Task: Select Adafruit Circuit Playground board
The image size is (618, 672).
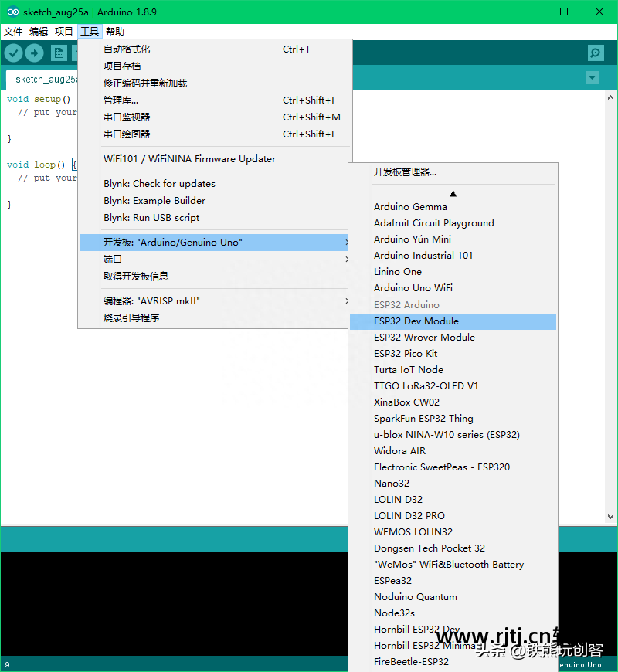Action: coord(453,223)
